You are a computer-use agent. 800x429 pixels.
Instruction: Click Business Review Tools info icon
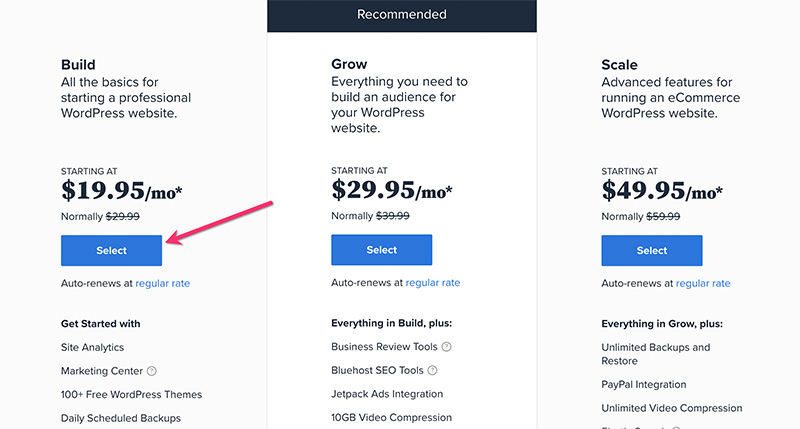coord(446,347)
